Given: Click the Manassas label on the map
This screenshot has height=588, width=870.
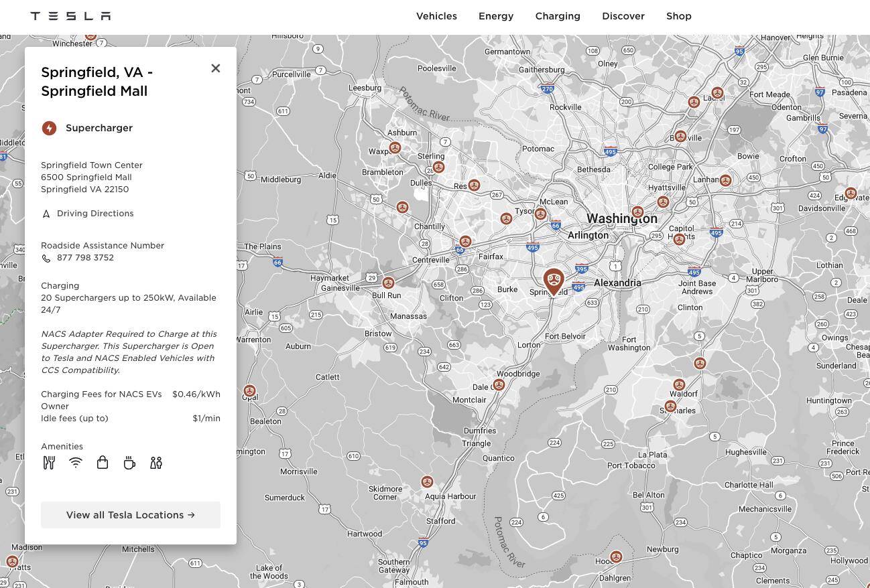Looking at the screenshot, I should [x=408, y=316].
